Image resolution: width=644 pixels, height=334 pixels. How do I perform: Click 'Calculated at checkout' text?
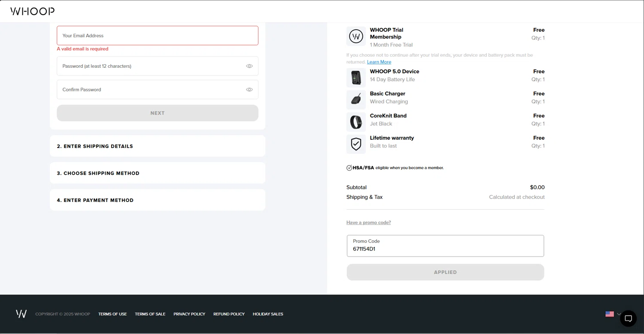click(x=517, y=197)
